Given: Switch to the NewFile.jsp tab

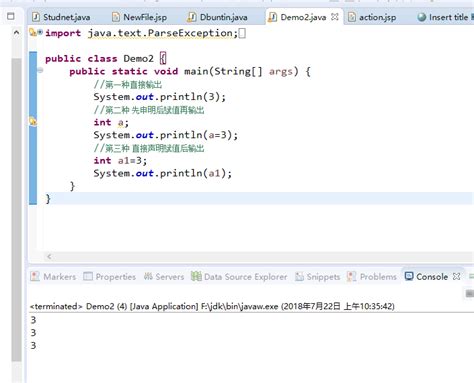Looking at the screenshot, I should tap(140, 17).
